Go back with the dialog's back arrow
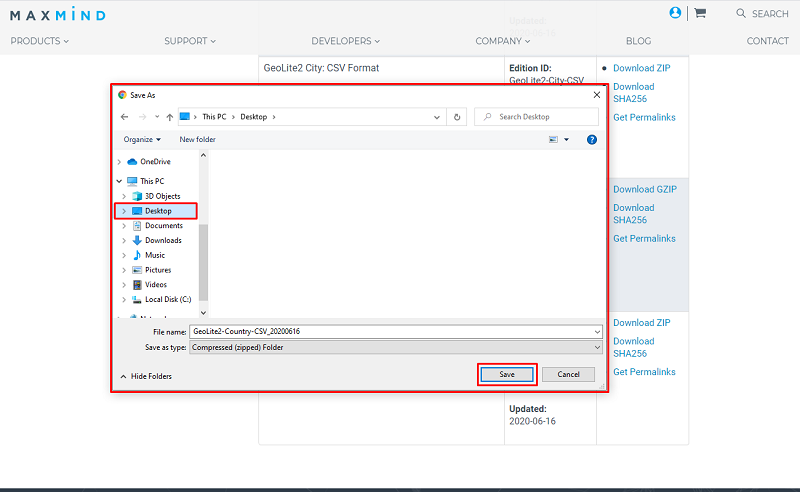Viewport: 800px width, 492px height. point(124,117)
